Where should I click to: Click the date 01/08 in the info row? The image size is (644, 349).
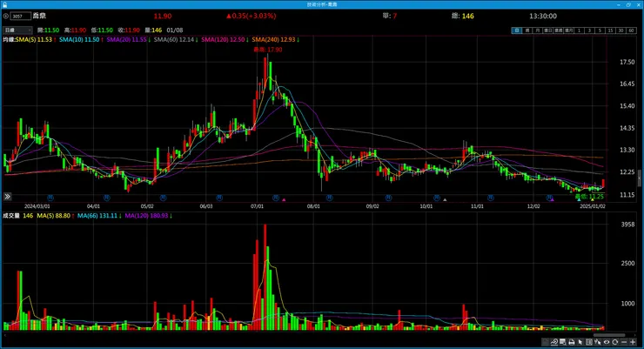point(175,30)
